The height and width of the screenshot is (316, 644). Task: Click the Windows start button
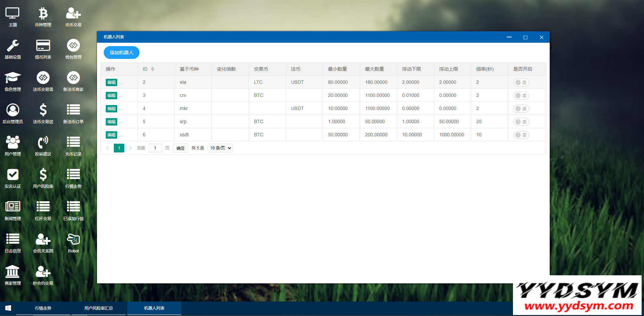pyautogui.click(x=8, y=308)
